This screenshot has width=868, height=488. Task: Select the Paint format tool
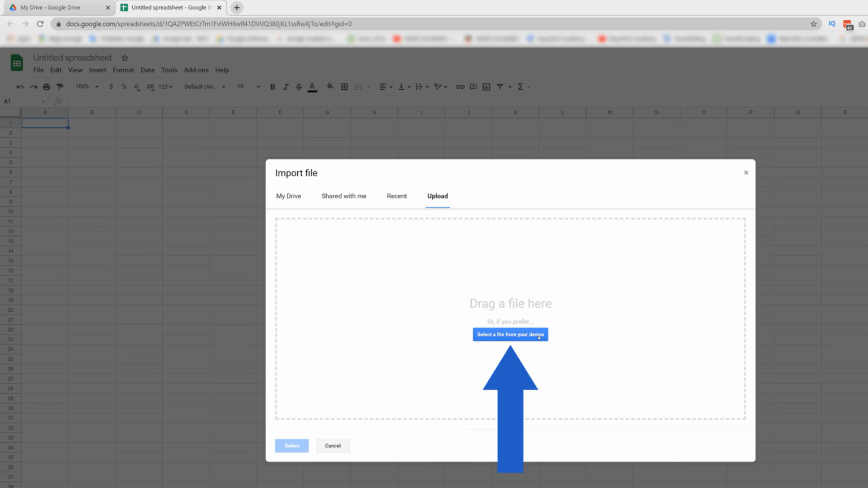coord(59,86)
